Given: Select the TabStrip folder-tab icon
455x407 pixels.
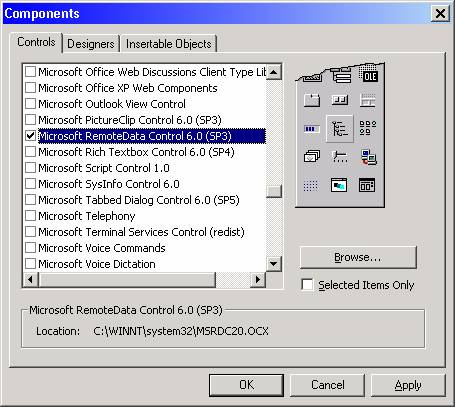Looking at the screenshot, I should [x=312, y=100].
